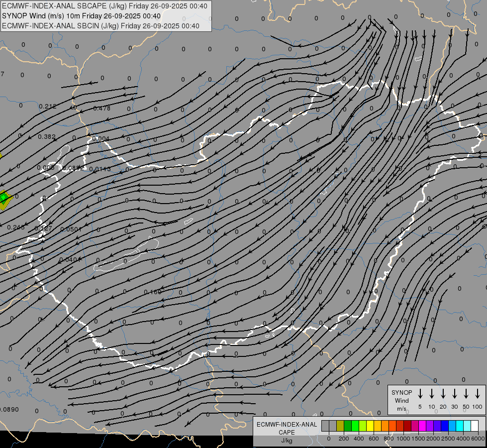487x448 pixels.
Task: Click the 100 m/s wind arrow symbol
Action: [478, 394]
